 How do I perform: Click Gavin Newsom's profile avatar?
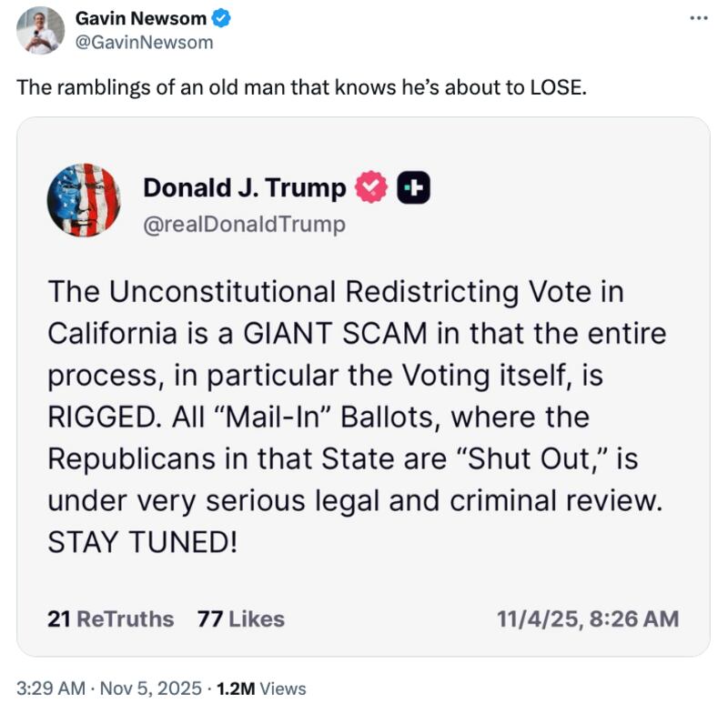click(x=38, y=27)
